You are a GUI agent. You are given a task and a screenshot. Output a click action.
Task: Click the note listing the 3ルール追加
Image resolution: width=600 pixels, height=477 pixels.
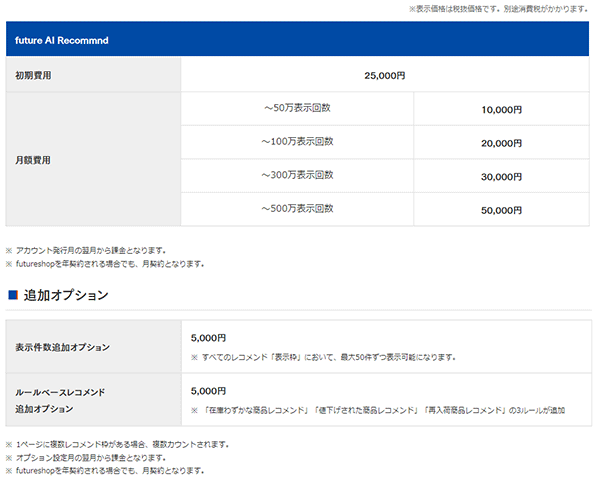click(378, 410)
